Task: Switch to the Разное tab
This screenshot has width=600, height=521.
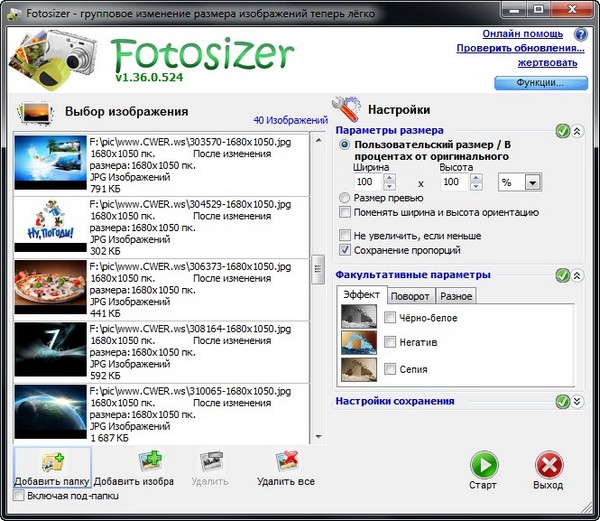Action: tap(455, 296)
